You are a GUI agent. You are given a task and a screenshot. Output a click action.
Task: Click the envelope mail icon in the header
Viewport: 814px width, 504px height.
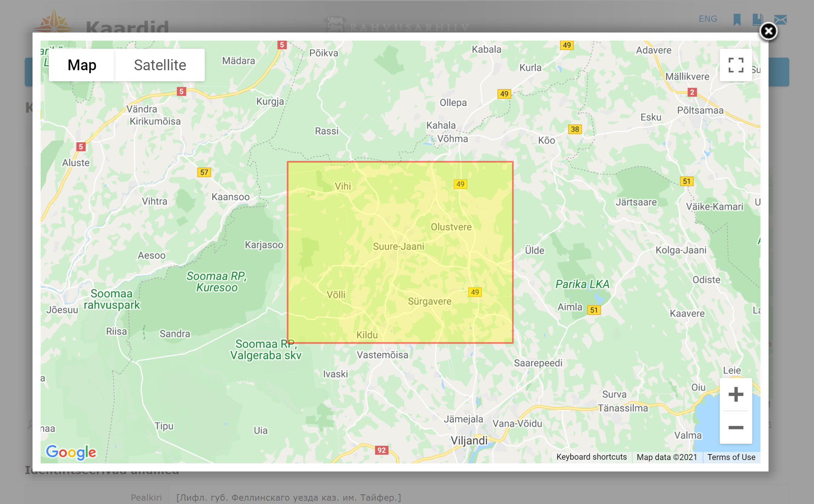[x=780, y=20]
